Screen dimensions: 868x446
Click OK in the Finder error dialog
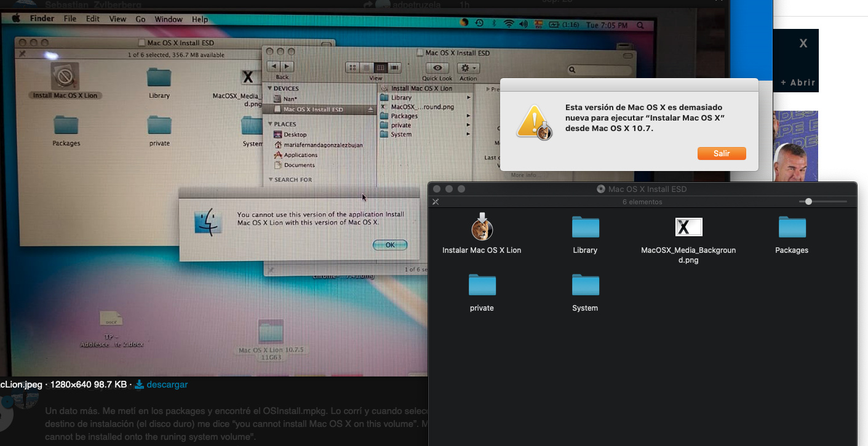(x=390, y=245)
